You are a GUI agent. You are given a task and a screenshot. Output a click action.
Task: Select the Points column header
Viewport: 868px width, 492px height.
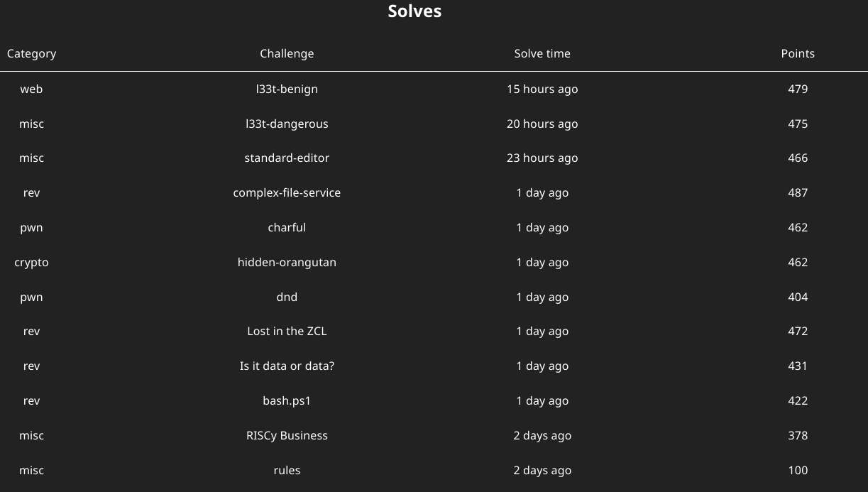pos(798,54)
